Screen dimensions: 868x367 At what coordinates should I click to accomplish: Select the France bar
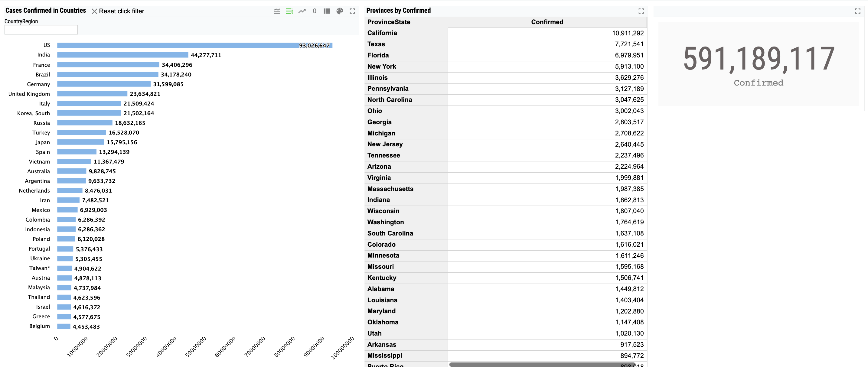point(108,65)
